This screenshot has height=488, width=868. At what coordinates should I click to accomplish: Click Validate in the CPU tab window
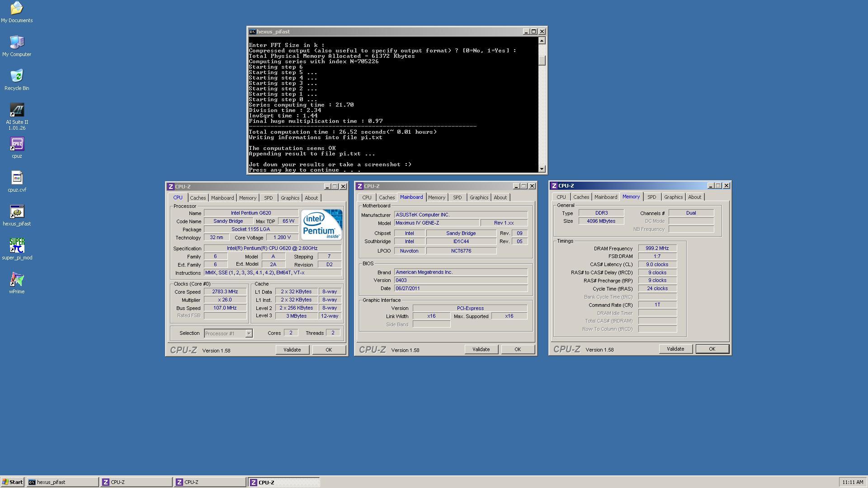click(x=292, y=350)
